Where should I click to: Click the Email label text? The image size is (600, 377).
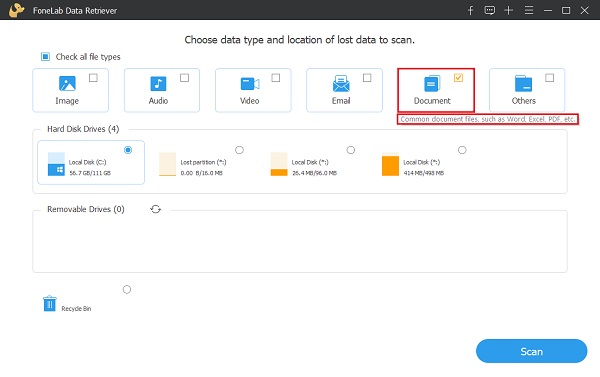[x=341, y=101]
